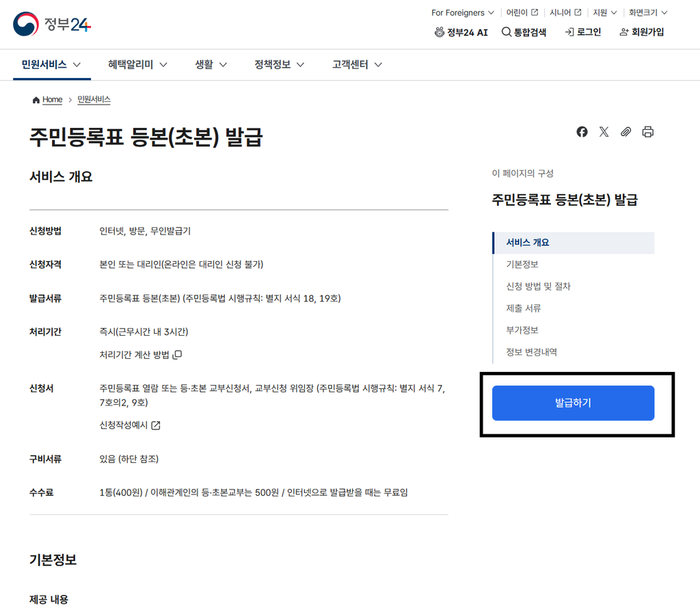
Task: Open 정부24 AI assistant
Action: pyautogui.click(x=461, y=32)
